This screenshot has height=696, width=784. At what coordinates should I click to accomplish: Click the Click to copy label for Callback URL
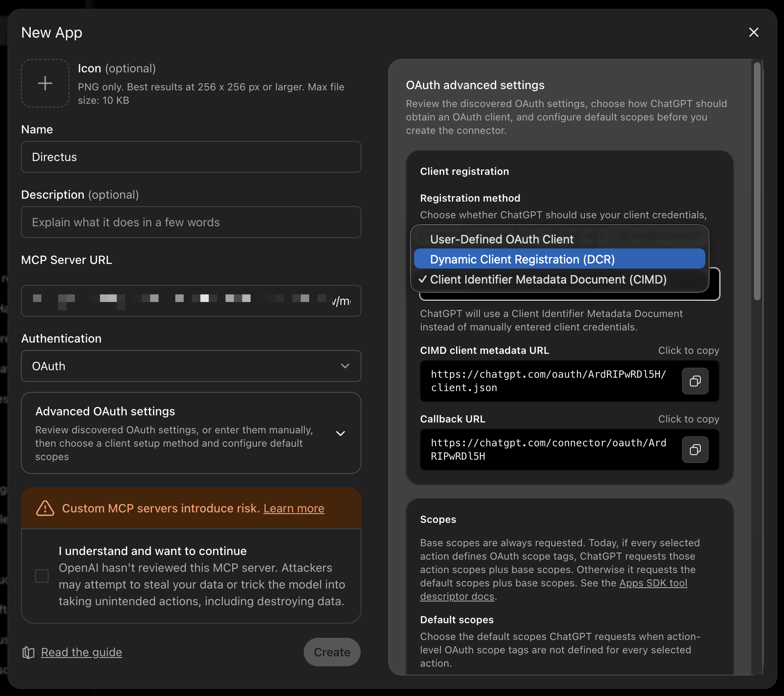(x=689, y=419)
